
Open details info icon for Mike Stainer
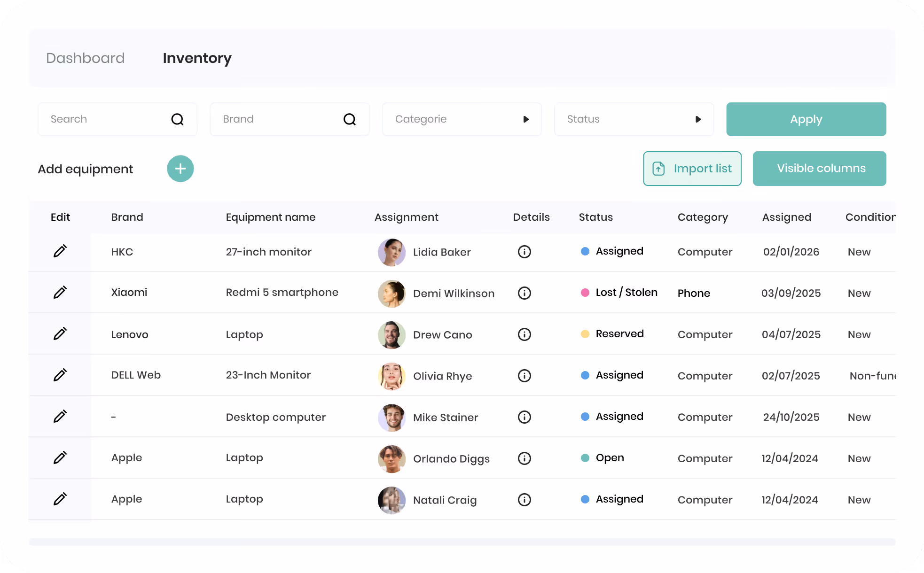(525, 417)
